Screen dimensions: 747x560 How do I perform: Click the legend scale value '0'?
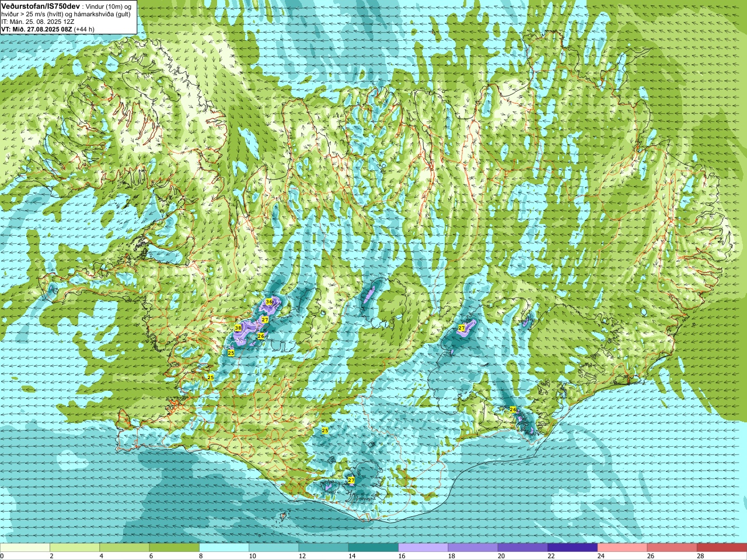(x=2, y=556)
